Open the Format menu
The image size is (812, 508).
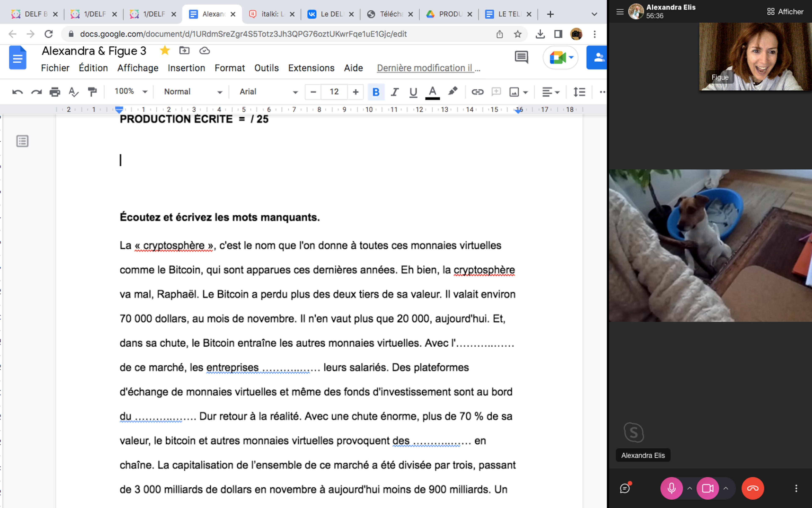(x=229, y=68)
